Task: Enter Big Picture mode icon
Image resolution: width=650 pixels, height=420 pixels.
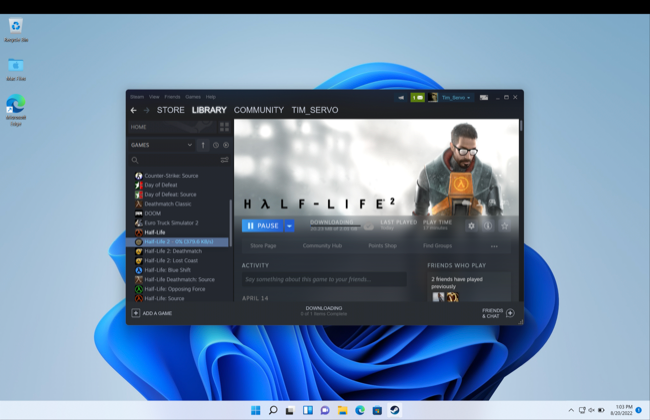Action: (x=484, y=98)
